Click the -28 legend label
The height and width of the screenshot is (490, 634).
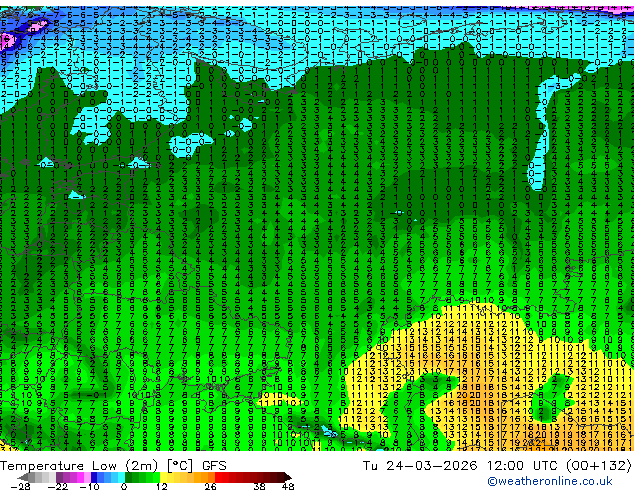click(20, 486)
